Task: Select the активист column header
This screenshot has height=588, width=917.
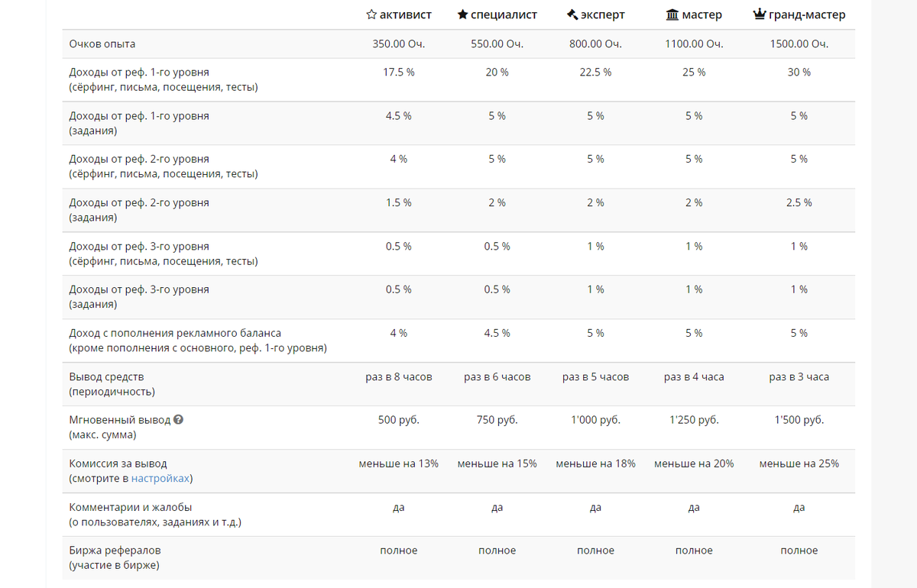Action: coord(399,15)
